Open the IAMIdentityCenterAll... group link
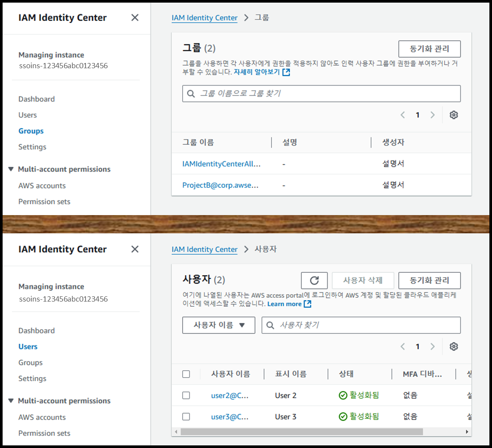Image resolution: width=492 pixels, height=448 pixels. click(221, 164)
